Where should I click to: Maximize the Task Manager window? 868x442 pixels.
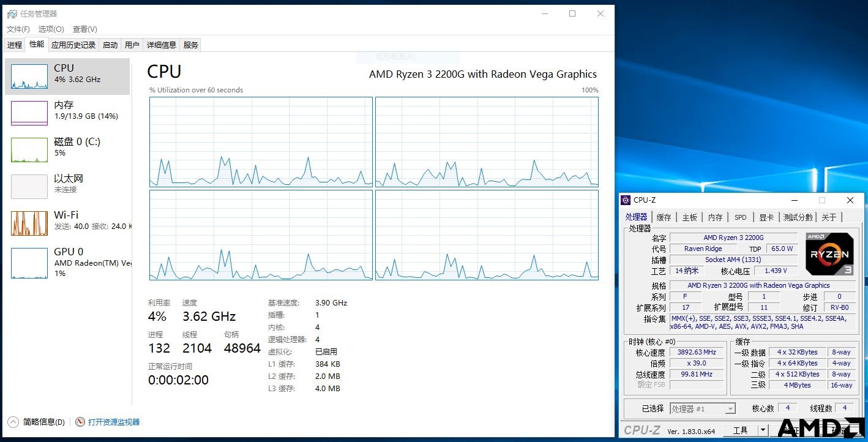[572, 13]
